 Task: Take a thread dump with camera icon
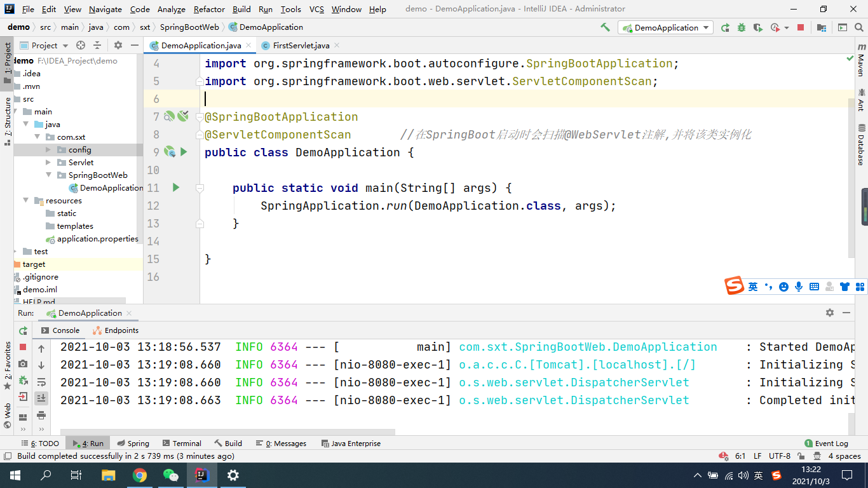[23, 363]
